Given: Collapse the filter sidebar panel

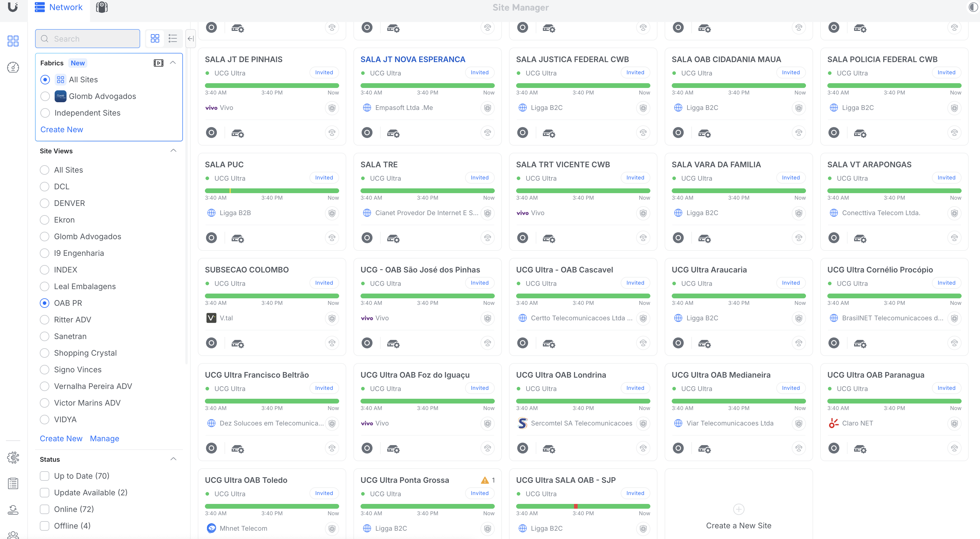Looking at the screenshot, I should click(x=191, y=38).
